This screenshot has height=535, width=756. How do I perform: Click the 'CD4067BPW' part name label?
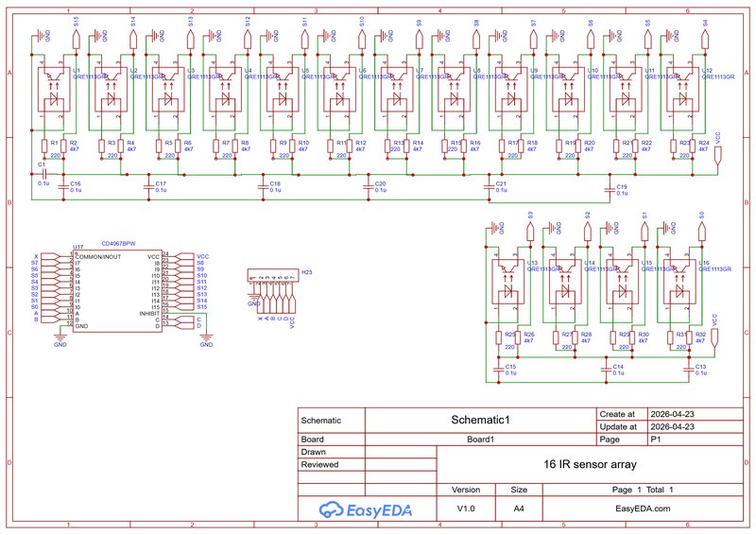(119, 244)
